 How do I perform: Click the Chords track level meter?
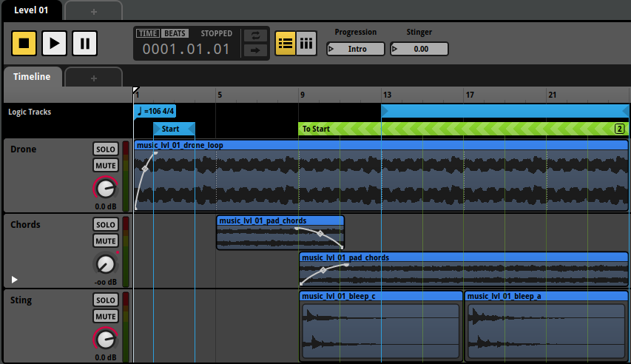pos(126,252)
